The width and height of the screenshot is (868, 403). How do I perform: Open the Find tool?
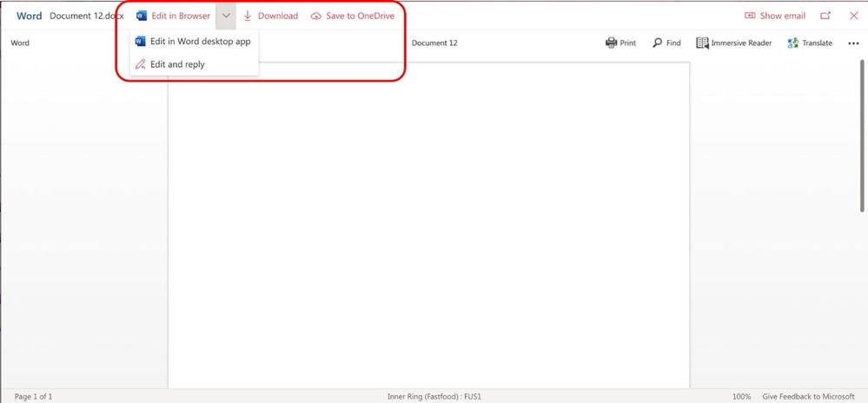666,43
